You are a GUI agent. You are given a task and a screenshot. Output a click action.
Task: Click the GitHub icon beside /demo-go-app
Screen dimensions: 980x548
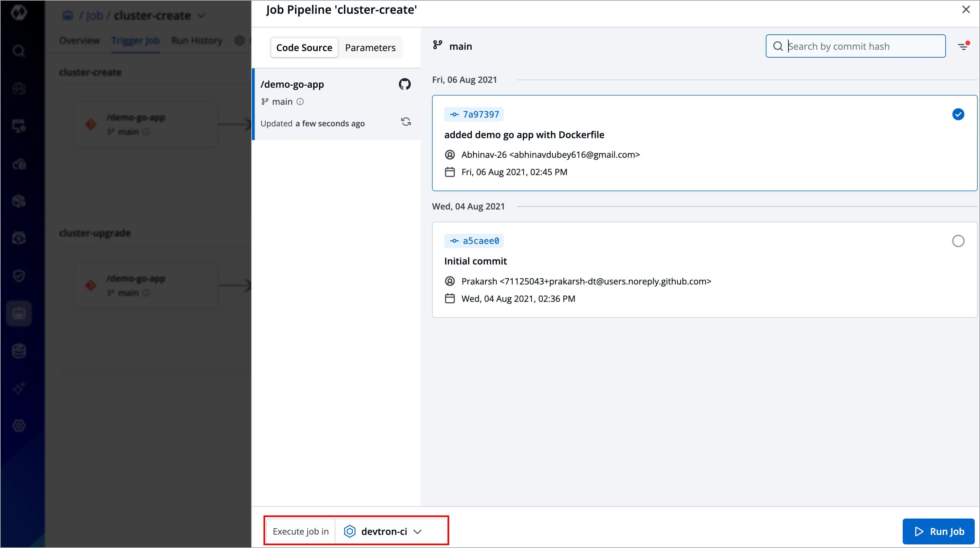[x=405, y=84]
